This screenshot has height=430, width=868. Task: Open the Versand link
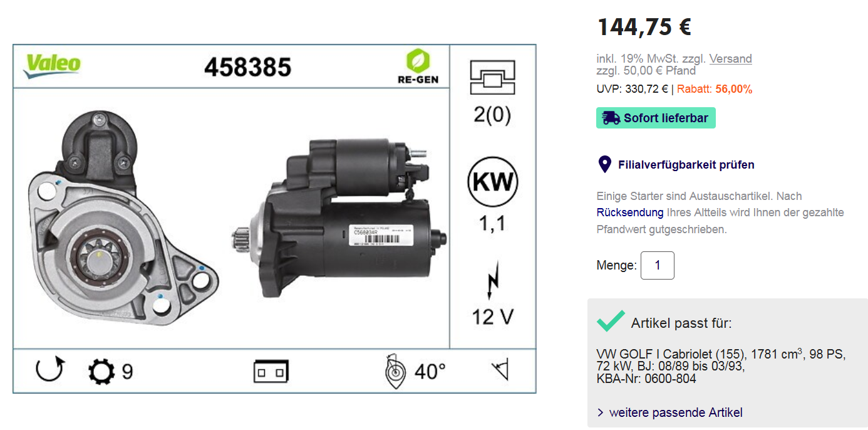[x=731, y=59]
